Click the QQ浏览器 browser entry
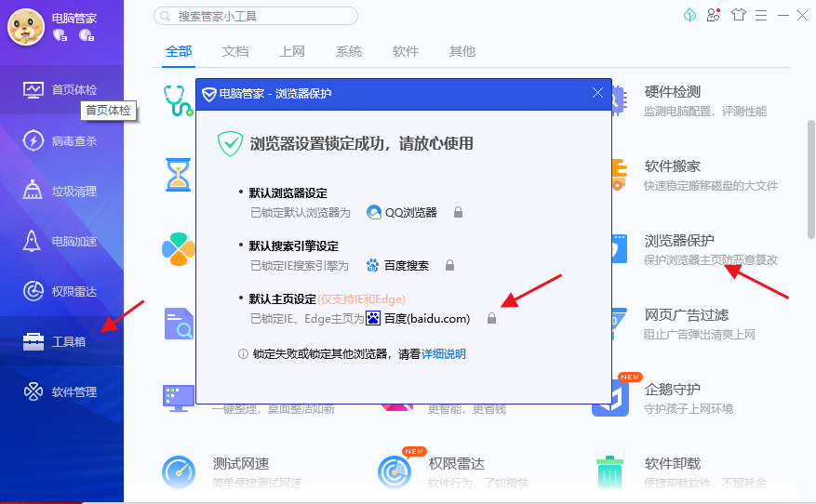Viewport: 816px width, 504px height. 402,212
